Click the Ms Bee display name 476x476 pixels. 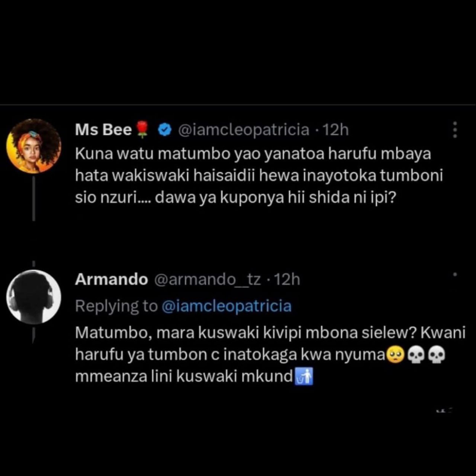tap(103, 130)
